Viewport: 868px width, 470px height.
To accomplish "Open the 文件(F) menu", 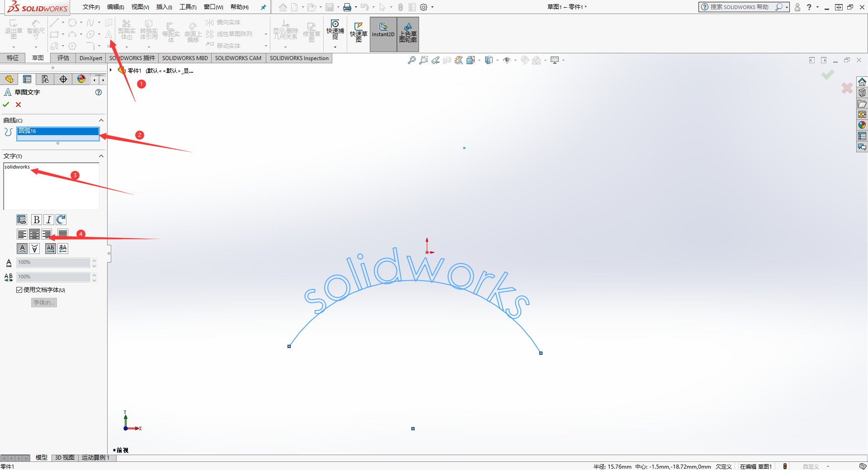I will pyautogui.click(x=91, y=7).
